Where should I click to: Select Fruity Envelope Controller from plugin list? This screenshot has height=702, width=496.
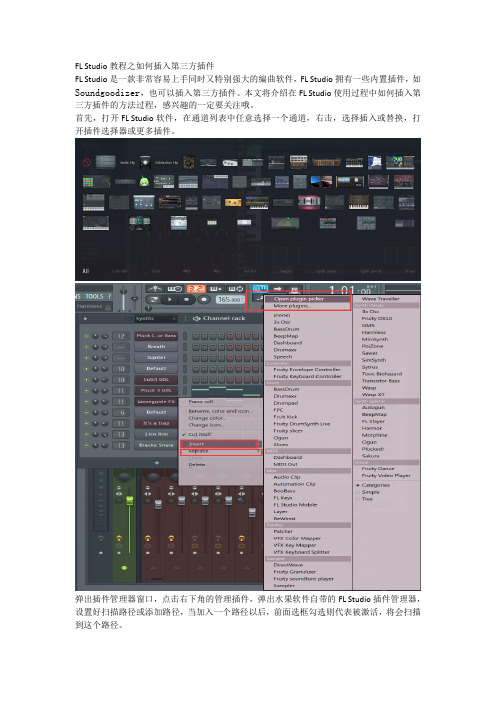pyautogui.click(x=307, y=369)
